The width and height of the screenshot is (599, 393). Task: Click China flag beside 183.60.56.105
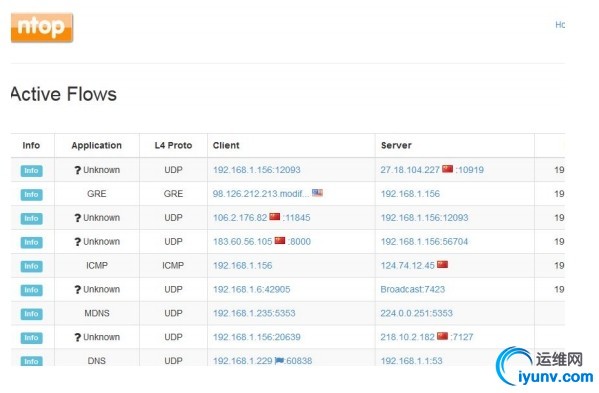280,241
